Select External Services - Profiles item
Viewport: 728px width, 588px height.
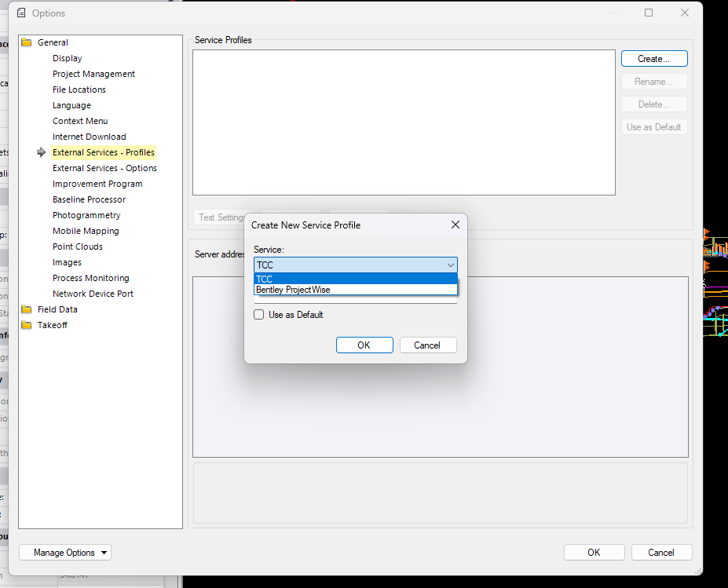pos(104,152)
